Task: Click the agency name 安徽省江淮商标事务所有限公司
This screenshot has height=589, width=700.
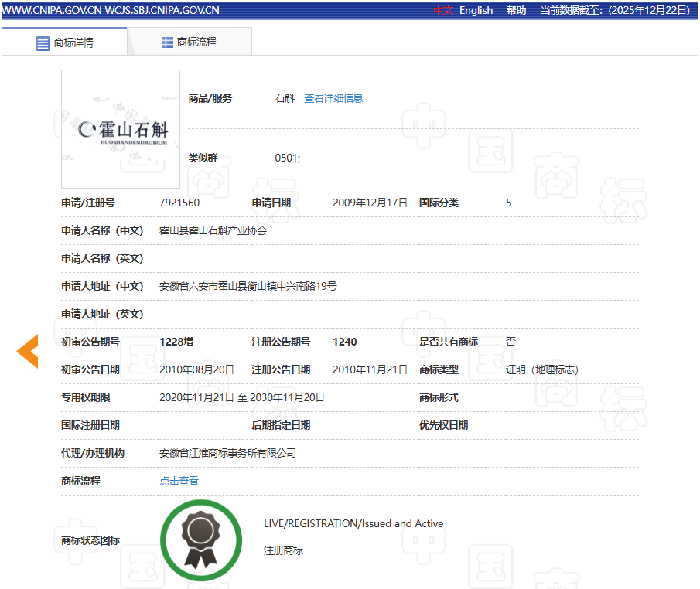Action: (x=227, y=453)
